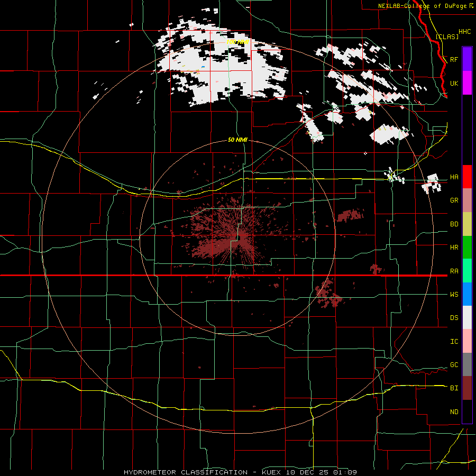Select the 'GC' legend label
This screenshot has width=476, height=476.
pyautogui.click(x=454, y=365)
